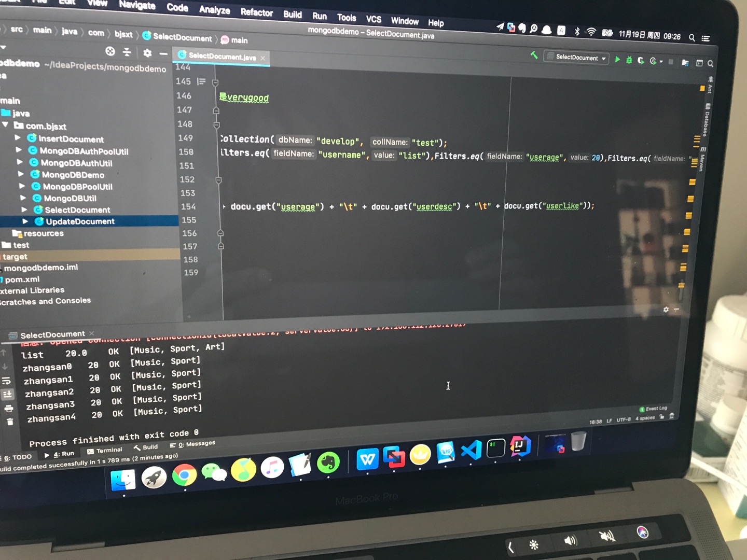Hide the Project panel with the minus icon

(163, 54)
